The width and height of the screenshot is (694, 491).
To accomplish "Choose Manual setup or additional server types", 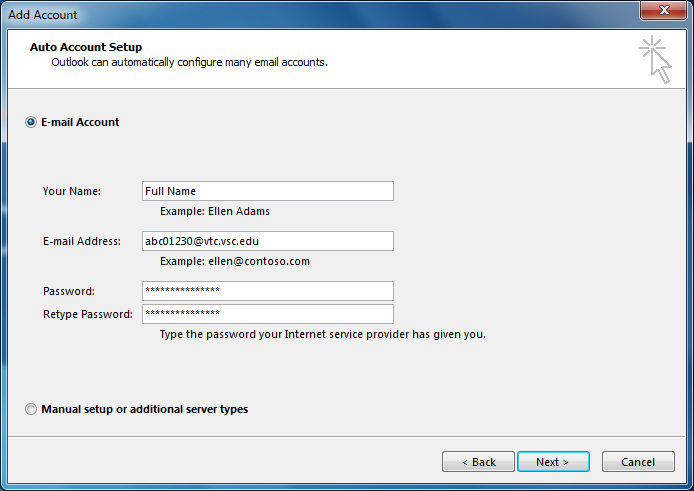I will coord(31,409).
